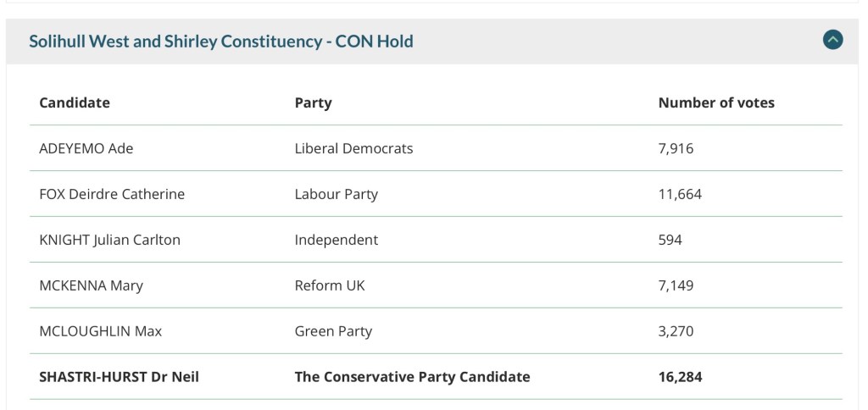Select candidate name MCKENNA Mary
This screenshot has width=868, height=410.
point(92,285)
